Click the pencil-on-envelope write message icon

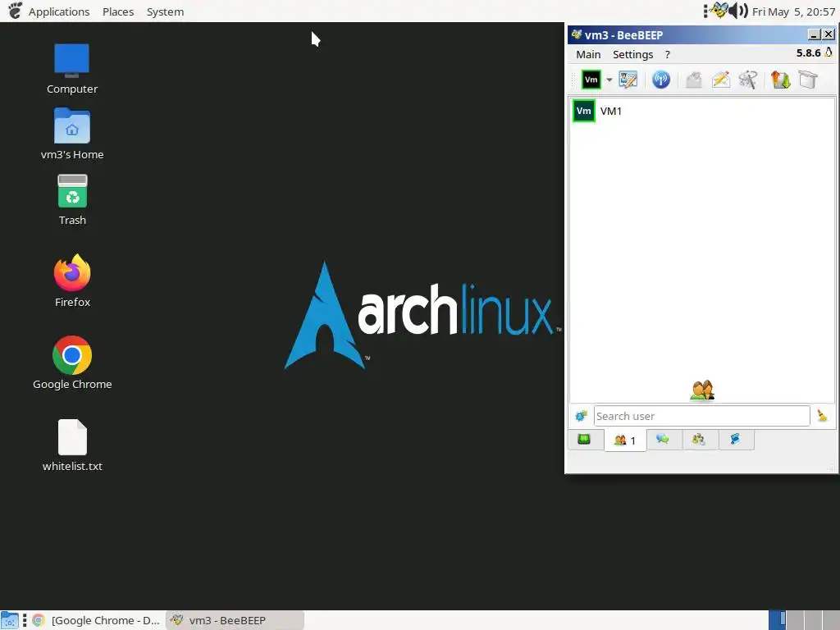pyautogui.click(x=721, y=80)
